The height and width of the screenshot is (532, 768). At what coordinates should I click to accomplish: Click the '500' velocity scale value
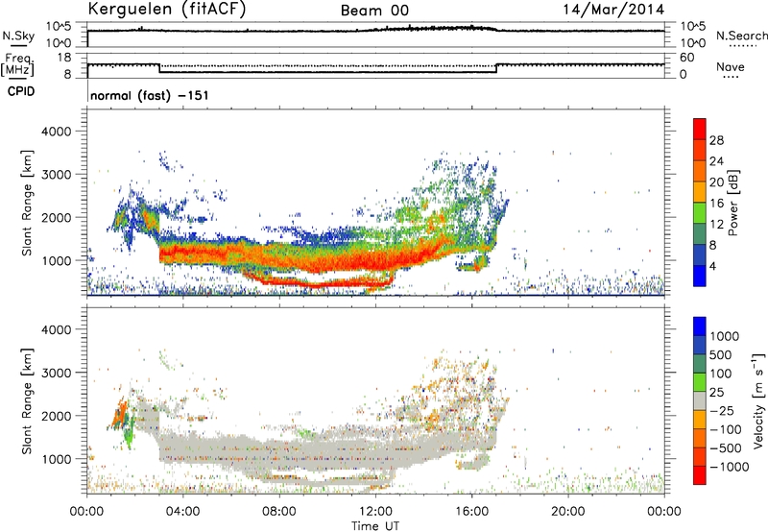(x=720, y=355)
